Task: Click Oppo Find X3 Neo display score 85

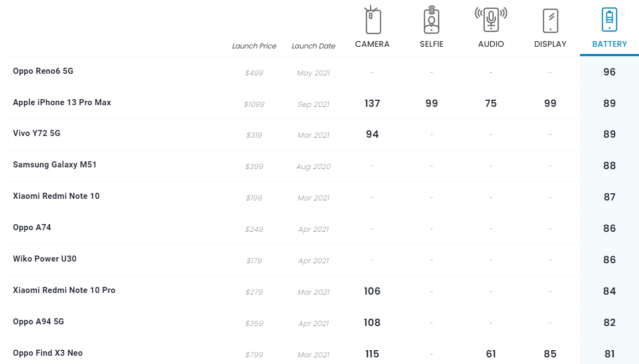Action: point(550,354)
